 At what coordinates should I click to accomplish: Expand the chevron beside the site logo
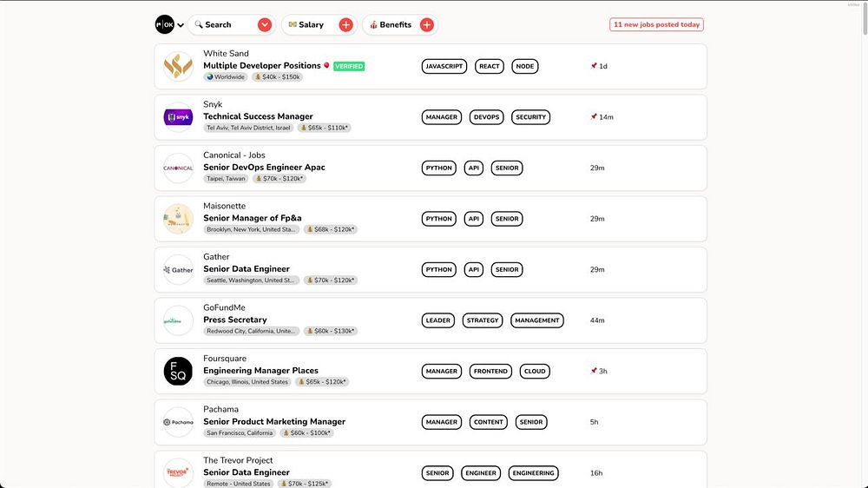point(181,25)
